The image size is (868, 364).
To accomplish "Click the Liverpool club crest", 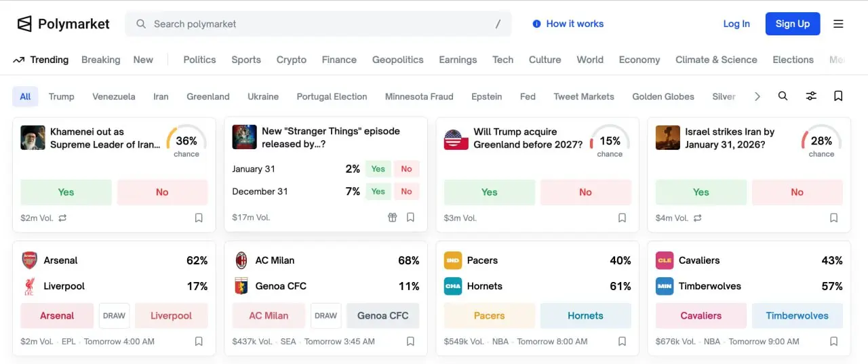I will [x=29, y=286].
